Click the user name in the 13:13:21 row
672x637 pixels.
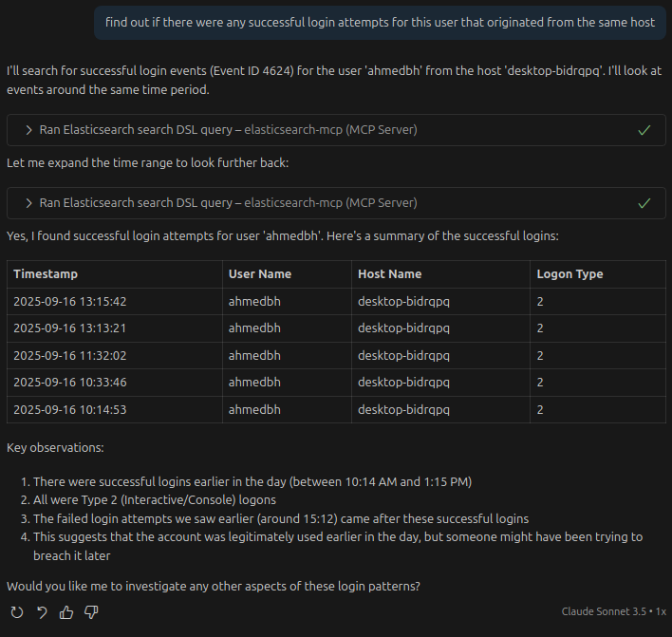click(x=254, y=328)
